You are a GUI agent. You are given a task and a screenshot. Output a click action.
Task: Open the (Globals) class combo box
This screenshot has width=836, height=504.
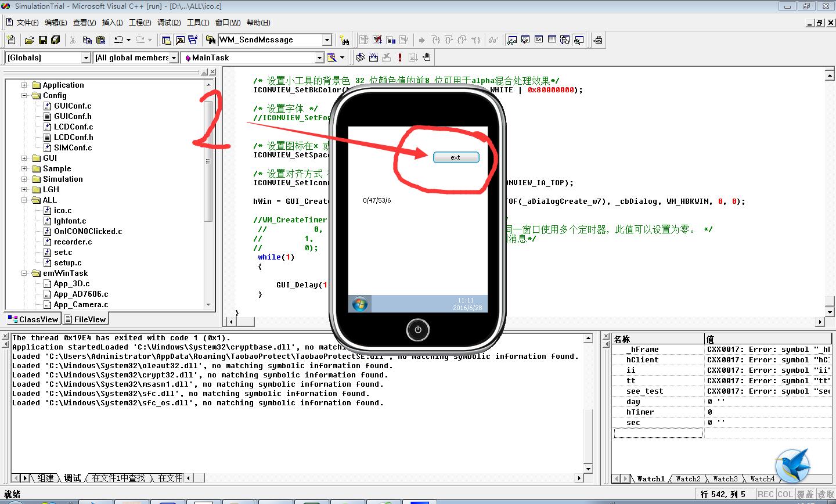[48, 57]
